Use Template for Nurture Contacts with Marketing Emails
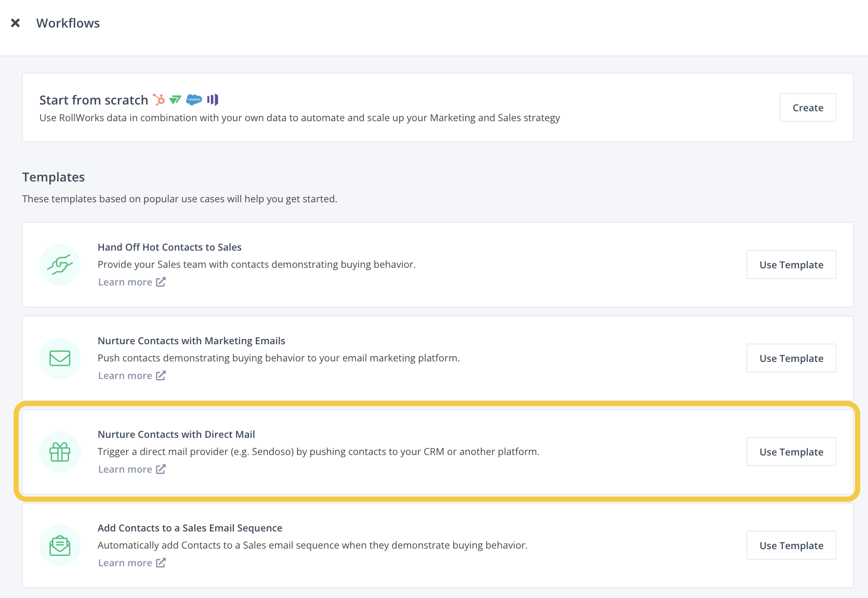Viewport: 868px width, 598px height. click(791, 358)
